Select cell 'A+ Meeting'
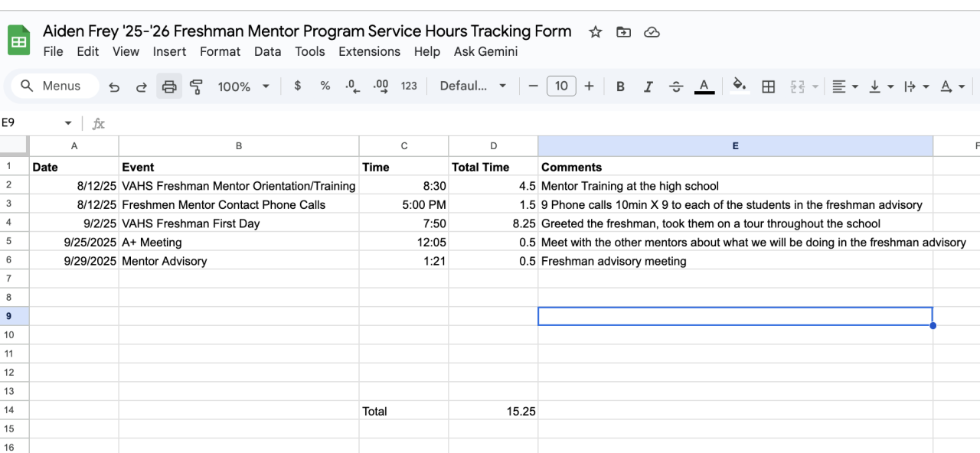980x453 pixels. (239, 242)
